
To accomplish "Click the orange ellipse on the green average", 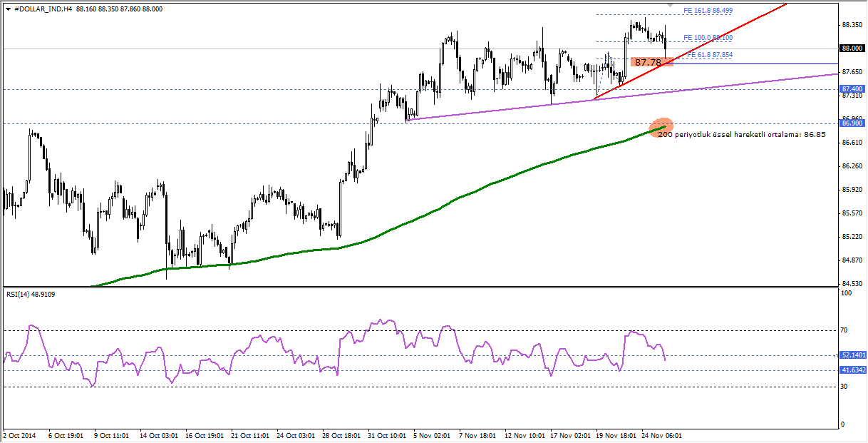I will tap(661, 127).
